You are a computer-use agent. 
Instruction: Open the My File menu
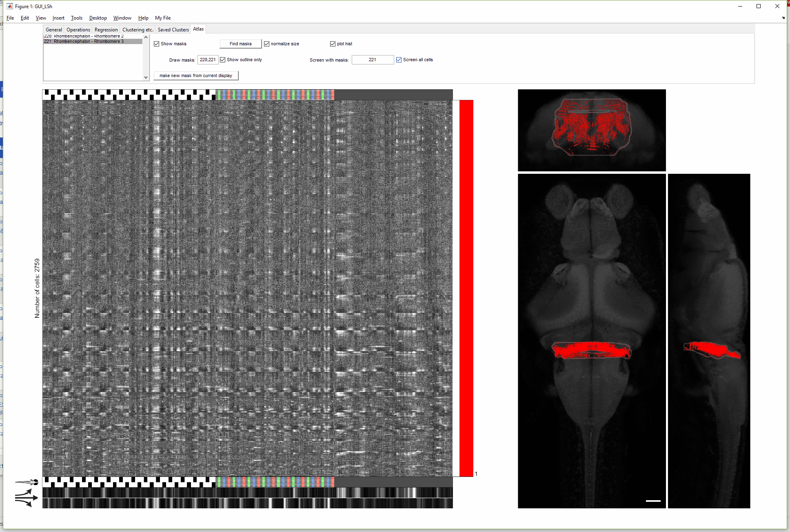162,18
